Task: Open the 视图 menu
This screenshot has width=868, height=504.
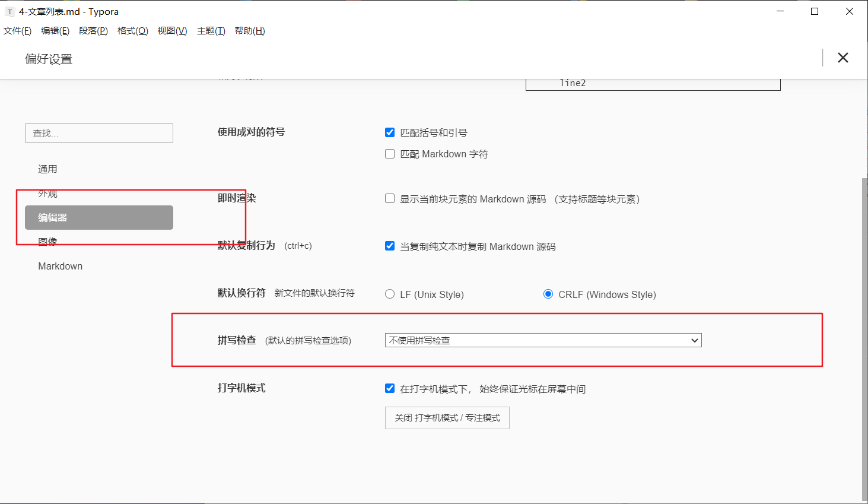Action: pos(171,31)
